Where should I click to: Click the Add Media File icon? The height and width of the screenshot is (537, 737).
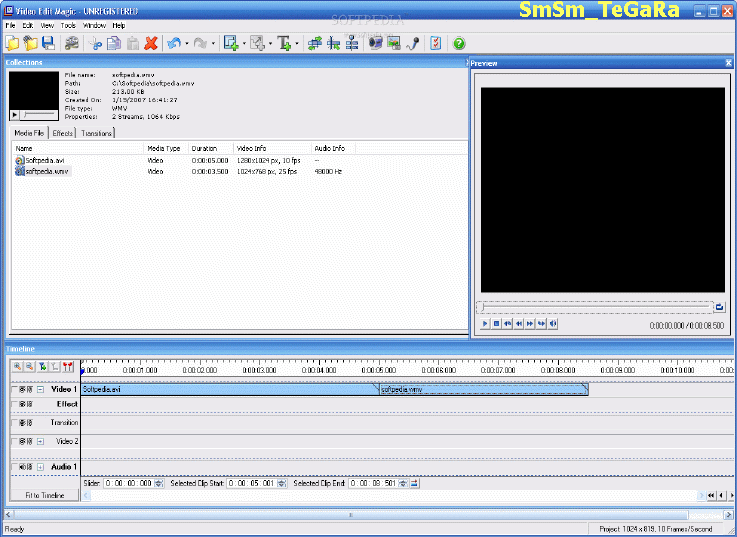pyautogui.click(x=231, y=43)
